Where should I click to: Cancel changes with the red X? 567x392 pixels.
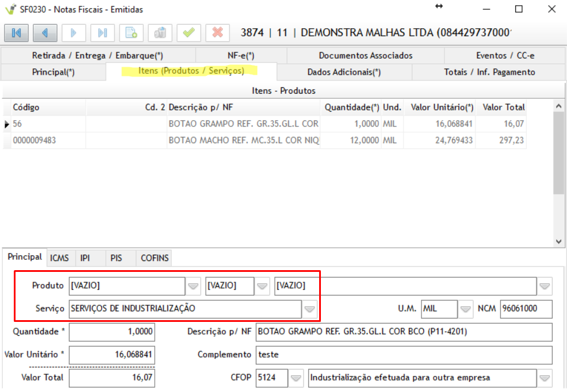click(x=217, y=33)
